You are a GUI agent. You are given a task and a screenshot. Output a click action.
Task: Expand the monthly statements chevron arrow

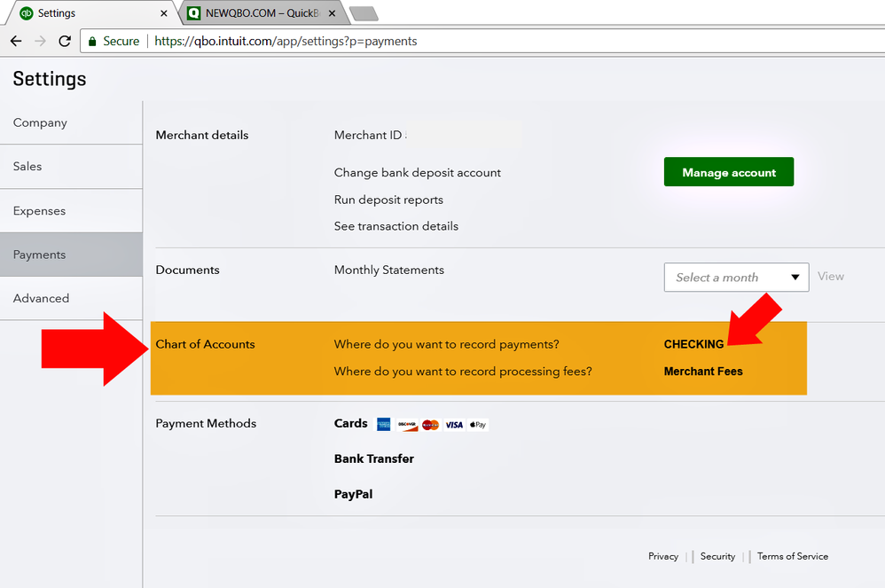[795, 277]
